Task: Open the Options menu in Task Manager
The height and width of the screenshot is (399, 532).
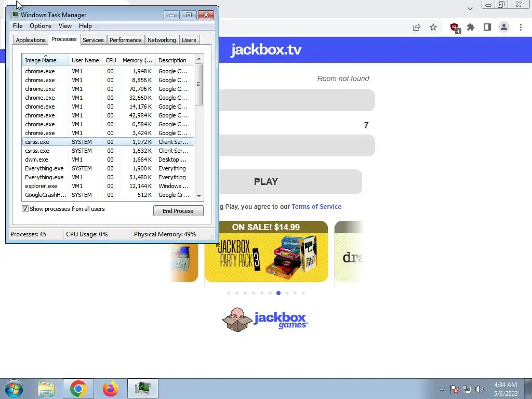Action: (41, 26)
